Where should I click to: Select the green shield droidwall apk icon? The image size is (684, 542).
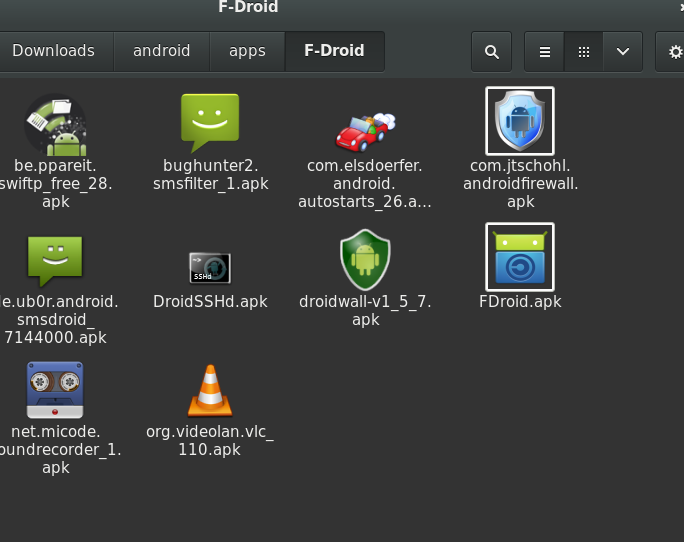point(365,260)
